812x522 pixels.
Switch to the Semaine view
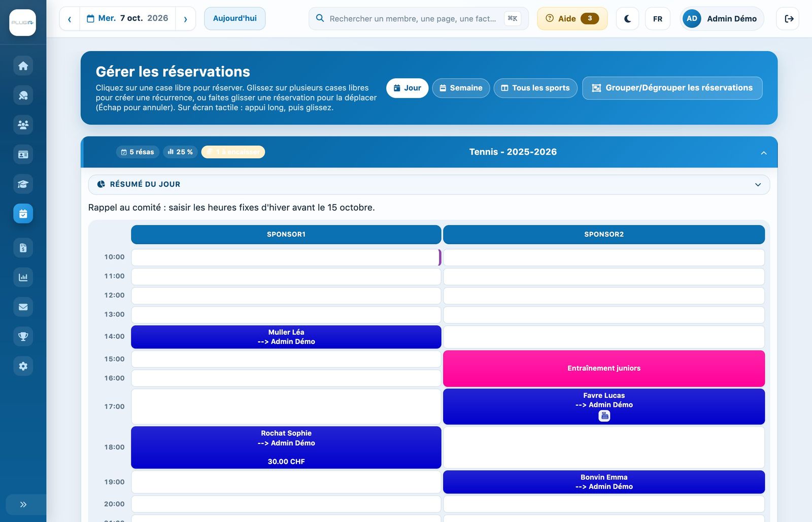(x=461, y=88)
